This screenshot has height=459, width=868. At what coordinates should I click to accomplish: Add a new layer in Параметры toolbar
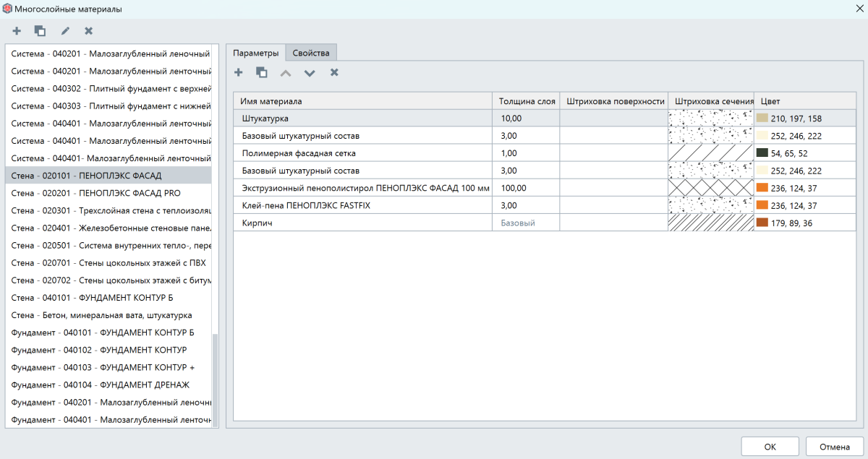point(238,72)
